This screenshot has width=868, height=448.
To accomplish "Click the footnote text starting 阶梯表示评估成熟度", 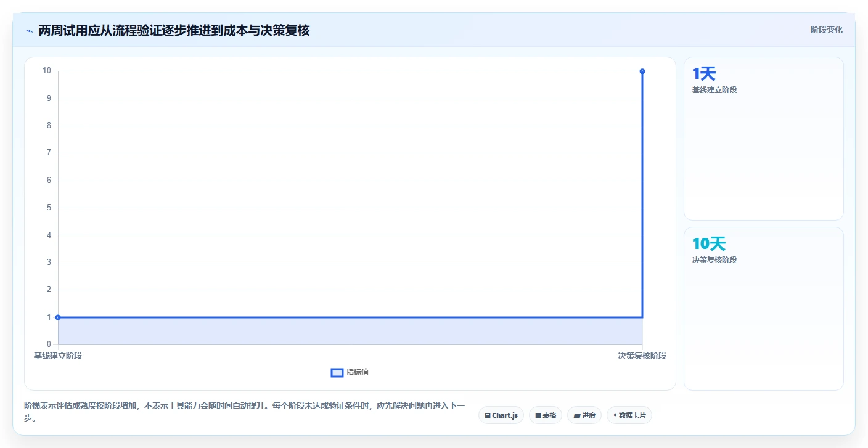I will [245, 412].
